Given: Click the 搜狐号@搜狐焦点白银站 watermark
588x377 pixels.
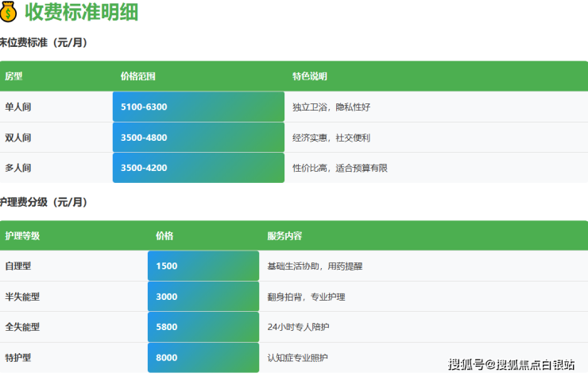Looking at the screenshot, I should point(511,365).
